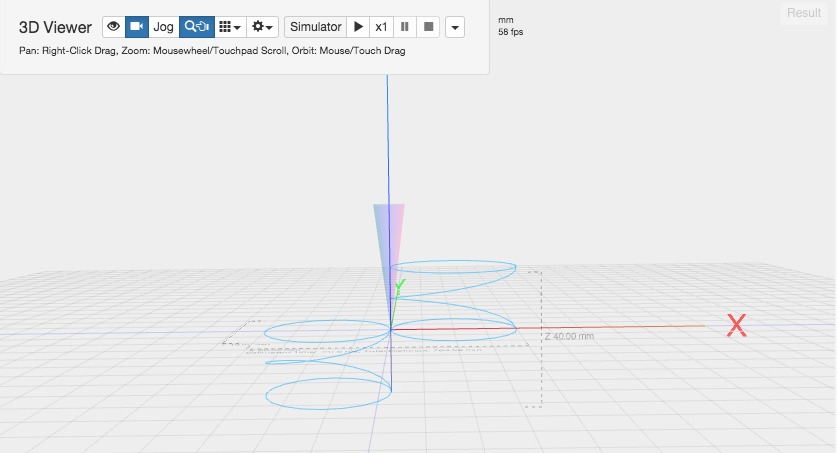Pause the simulation
The image size is (837, 453).
click(405, 27)
